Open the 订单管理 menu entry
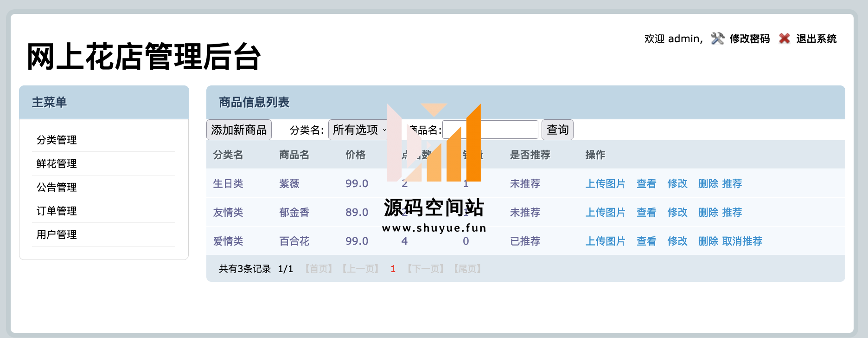The height and width of the screenshot is (338, 868). point(57,211)
